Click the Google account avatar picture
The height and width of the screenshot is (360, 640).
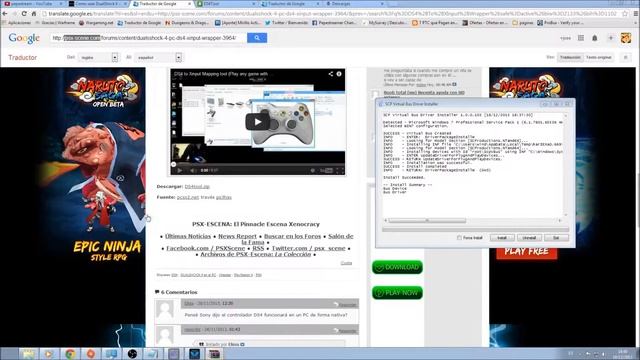[x=626, y=38]
